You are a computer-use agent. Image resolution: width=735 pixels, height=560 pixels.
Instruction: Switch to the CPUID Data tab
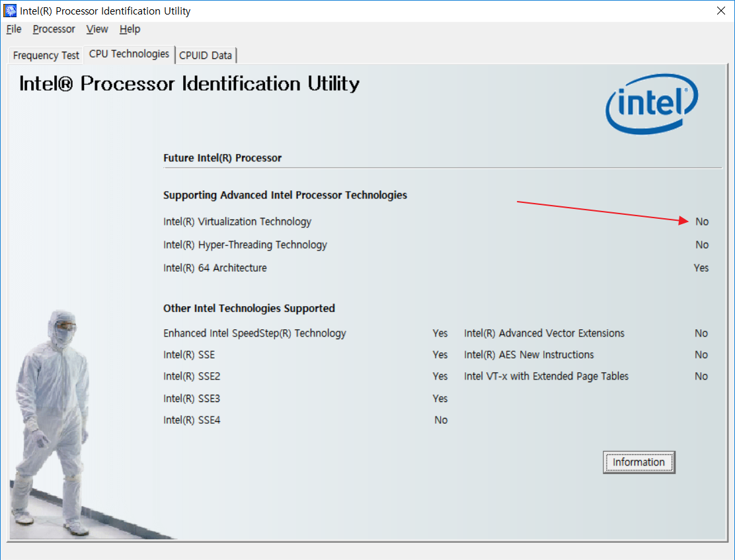[x=206, y=56]
